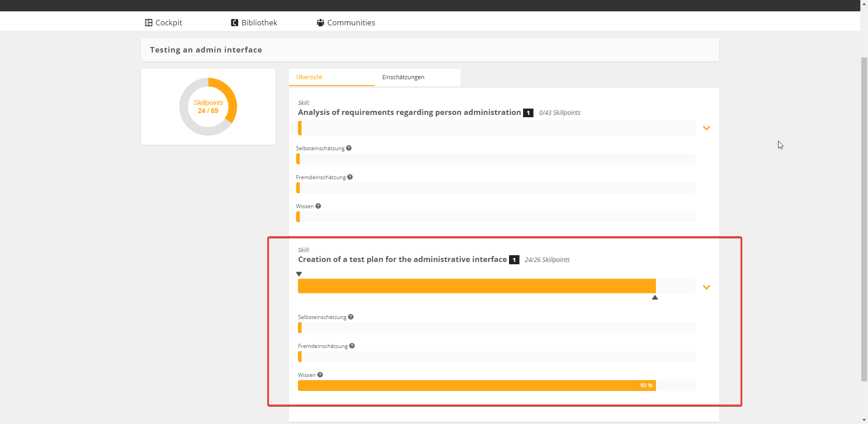Click the Creation of a test plan skill title
Screen dimensions: 868x424
[402, 259]
